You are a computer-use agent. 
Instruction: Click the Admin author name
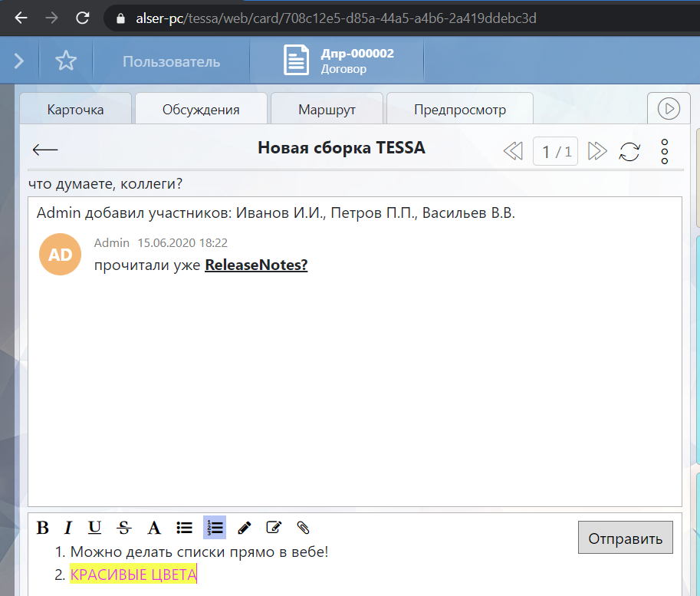tap(112, 242)
